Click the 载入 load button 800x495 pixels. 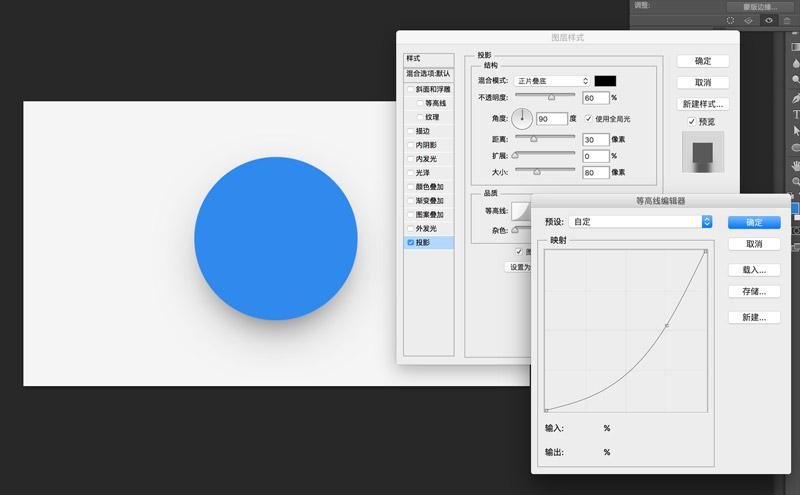(x=754, y=270)
